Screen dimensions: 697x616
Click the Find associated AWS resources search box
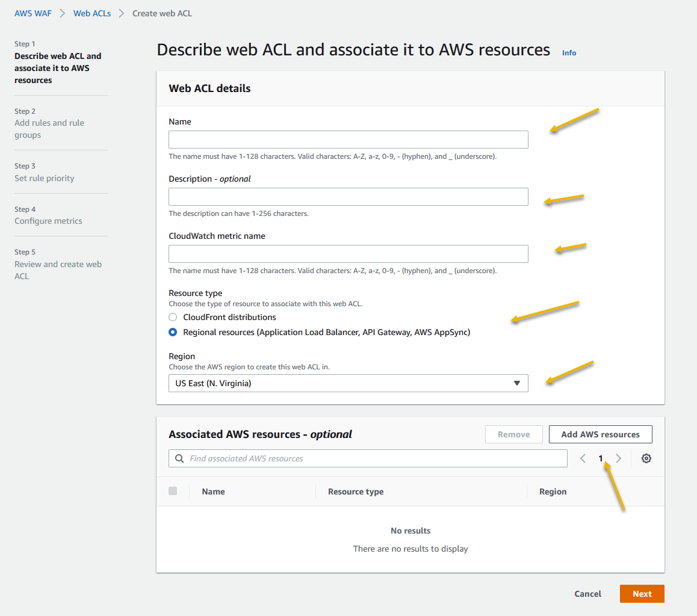[367, 458]
